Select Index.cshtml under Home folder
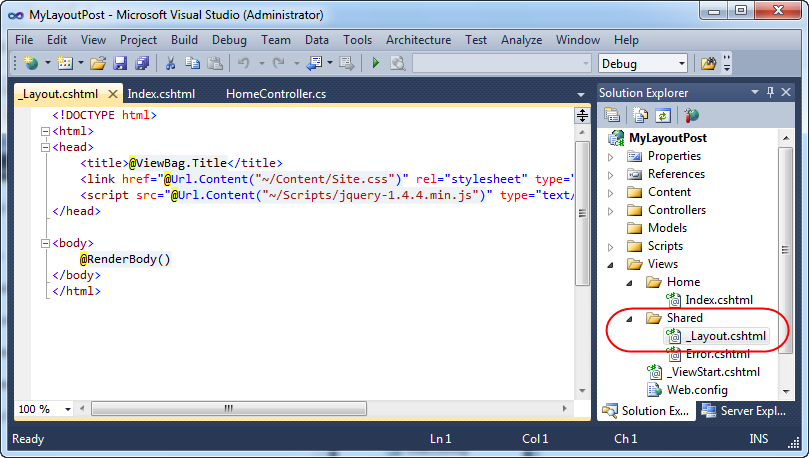Image resolution: width=809 pixels, height=458 pixels. click(x=719, y=300)
